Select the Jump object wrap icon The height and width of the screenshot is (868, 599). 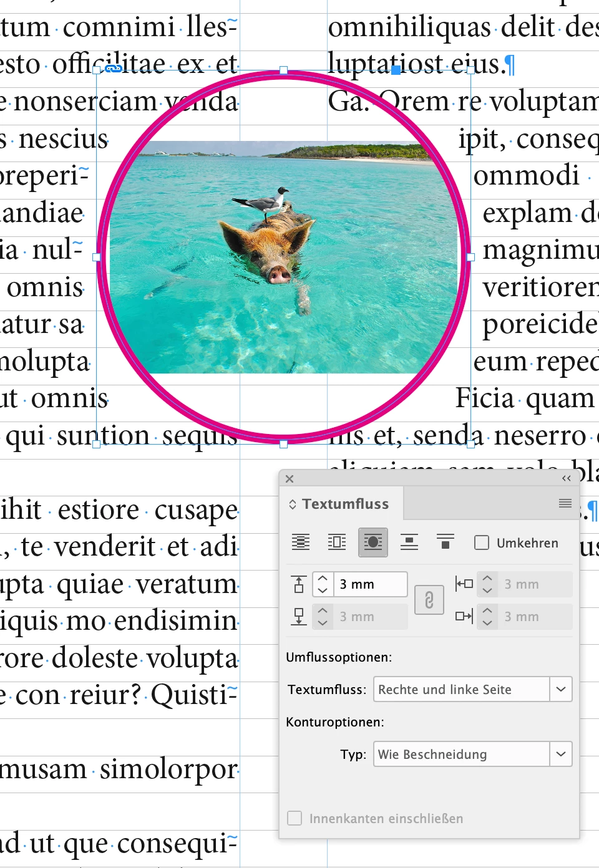(409, 542)
